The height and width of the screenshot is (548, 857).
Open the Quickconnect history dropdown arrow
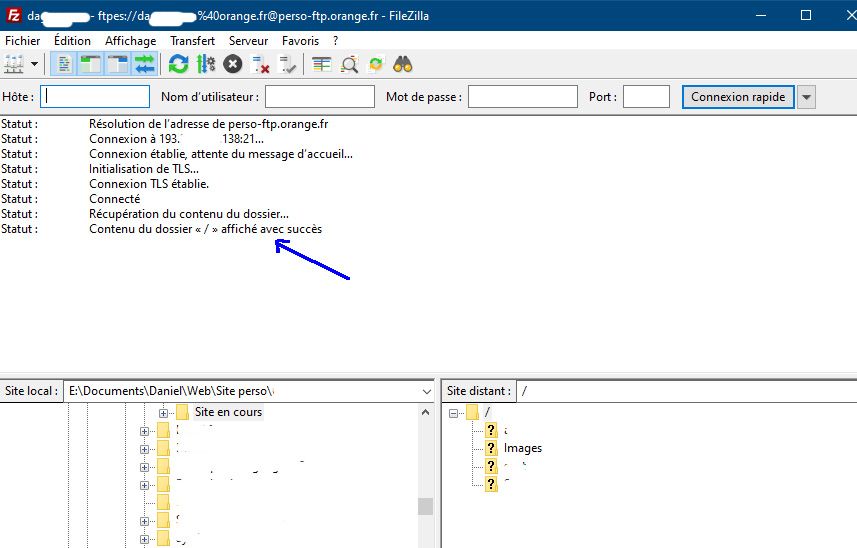pos(806,97)
